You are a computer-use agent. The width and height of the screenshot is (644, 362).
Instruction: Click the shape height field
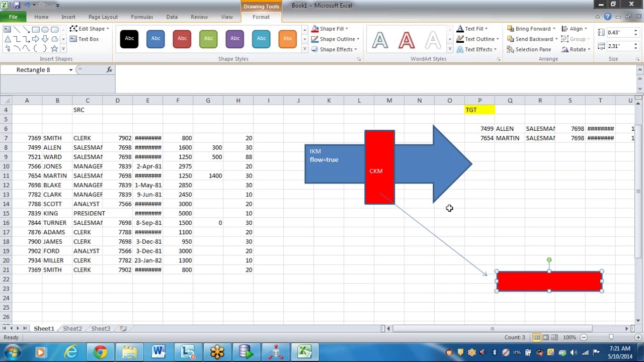pos(619,32)
